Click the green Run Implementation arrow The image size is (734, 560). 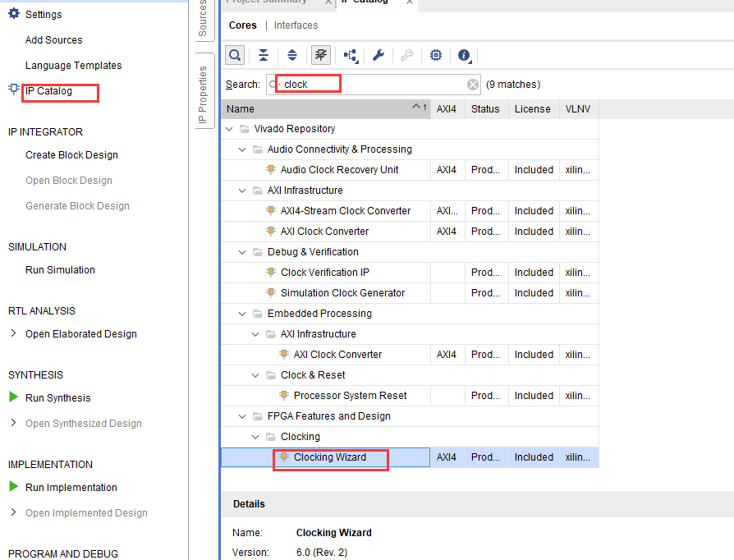click(x=14, y=487)
